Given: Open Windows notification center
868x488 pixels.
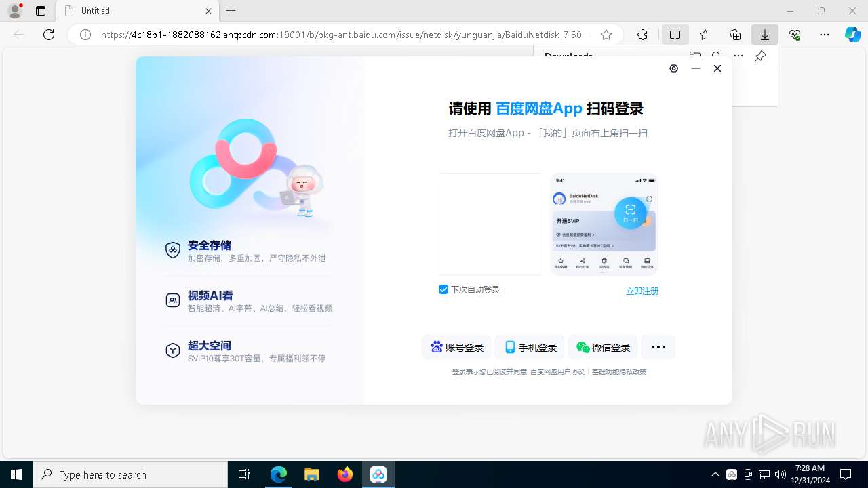Looking at the screenshot, I should (x=846, y=474).
